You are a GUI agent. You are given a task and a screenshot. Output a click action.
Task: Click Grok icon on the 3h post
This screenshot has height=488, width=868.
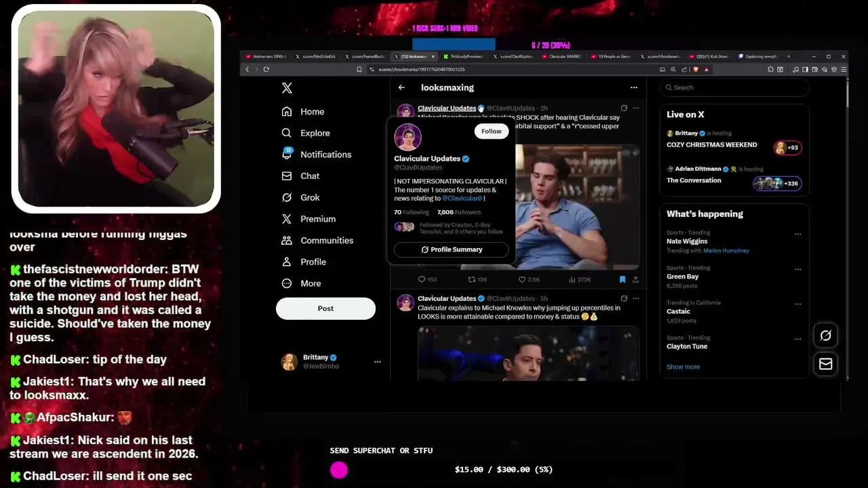coord(624,108)
